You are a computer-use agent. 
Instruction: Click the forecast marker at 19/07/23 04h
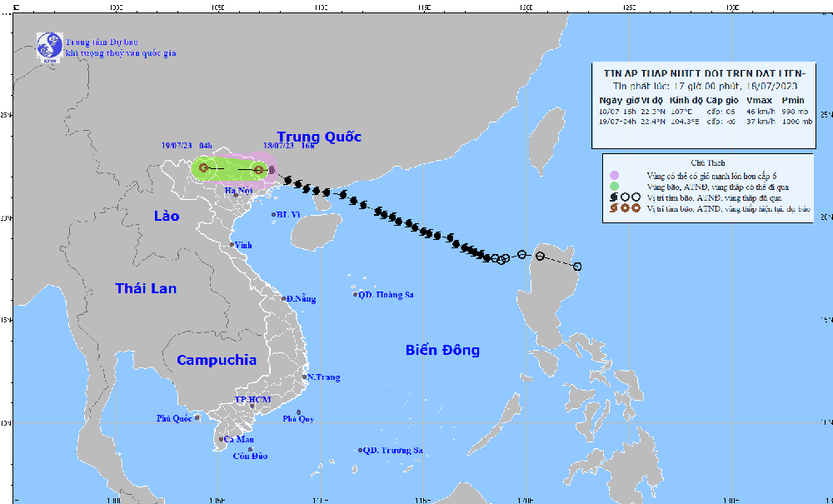coord(204,167)
